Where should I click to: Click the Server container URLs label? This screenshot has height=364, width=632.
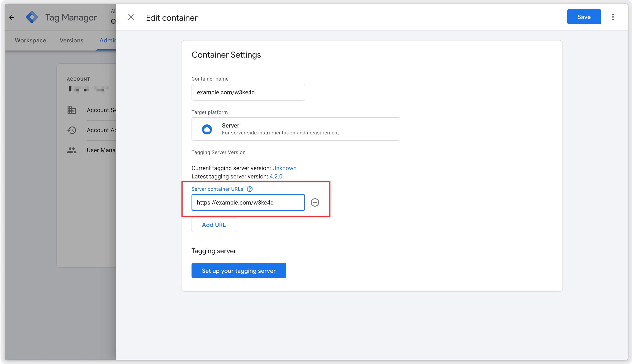pyautogui.click(x=217, y=189)
